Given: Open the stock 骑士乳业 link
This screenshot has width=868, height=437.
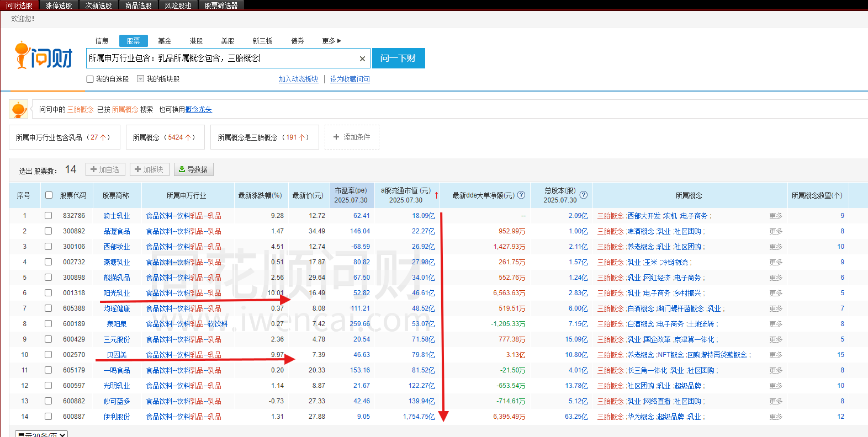Looking at the screenshot, I should [x=117, y=216].
